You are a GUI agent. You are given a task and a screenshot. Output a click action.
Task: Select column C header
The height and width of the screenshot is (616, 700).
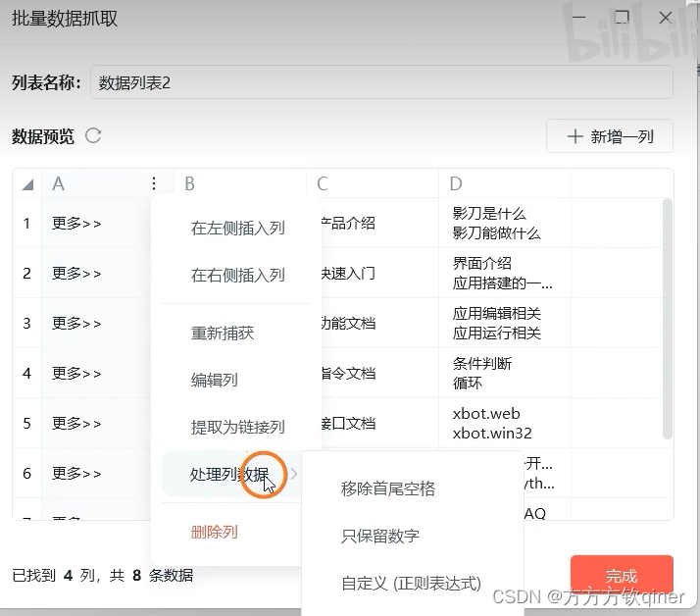click(373, 183)
